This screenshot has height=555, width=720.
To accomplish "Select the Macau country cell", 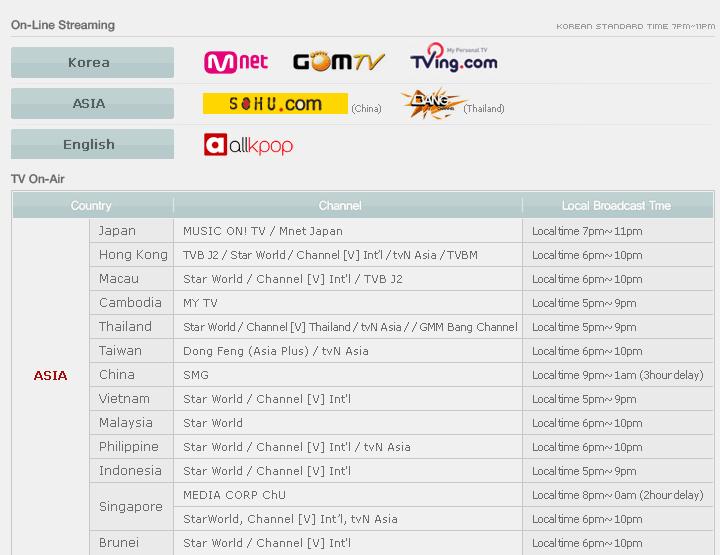I will [131, 279].
